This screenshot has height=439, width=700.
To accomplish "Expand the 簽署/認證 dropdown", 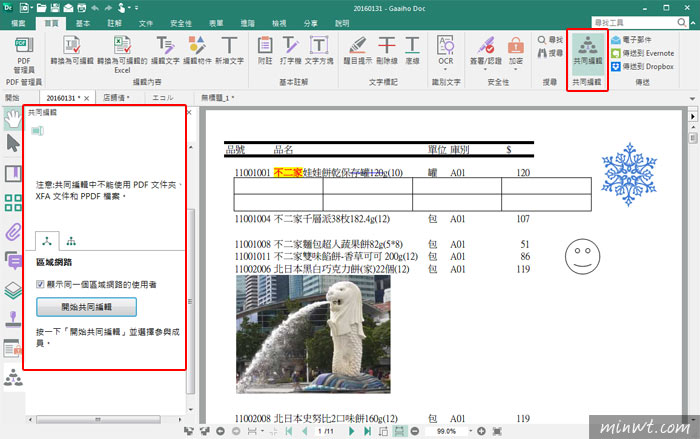I will click(x=485, y=69).
